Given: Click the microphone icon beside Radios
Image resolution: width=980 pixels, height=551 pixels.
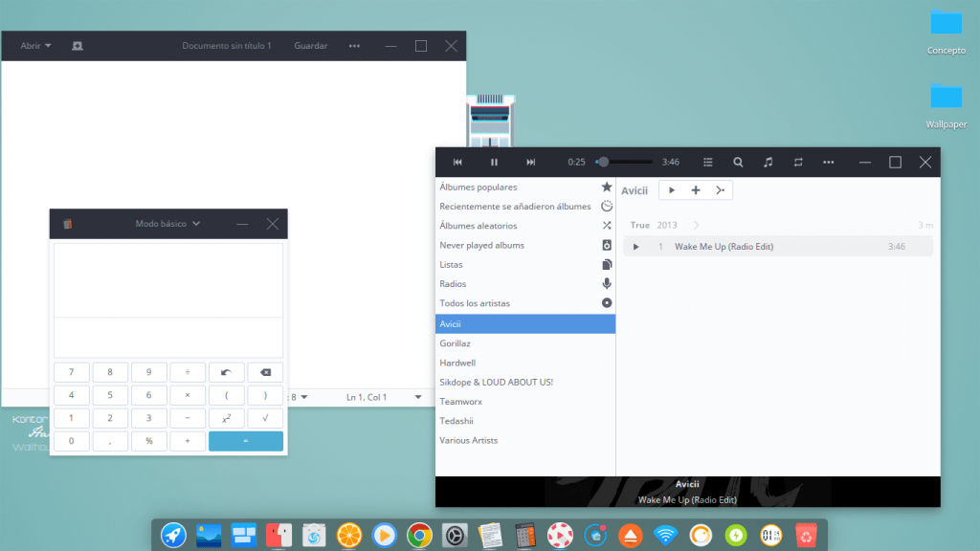Looking at the screenshot, I should pyautogui.click(x=606, y=283).
